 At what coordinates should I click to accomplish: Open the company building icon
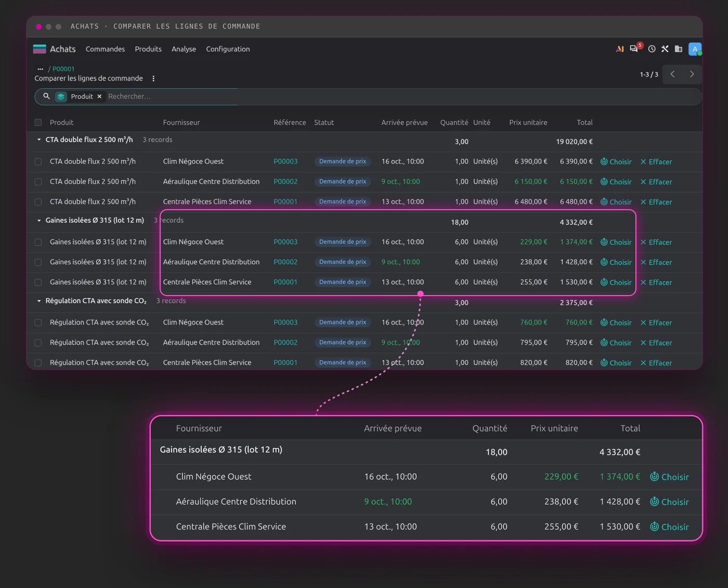tap(679, 49)
